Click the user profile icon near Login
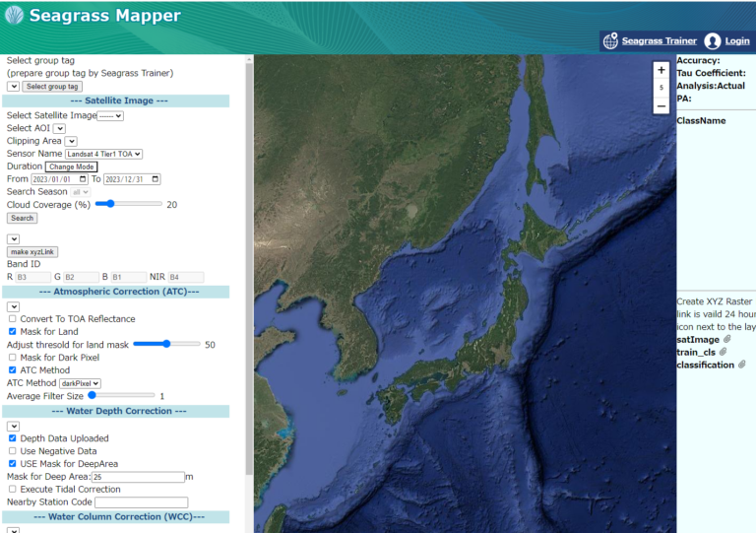This screenshot has height=533, width=756. click(x=713, y=41)
